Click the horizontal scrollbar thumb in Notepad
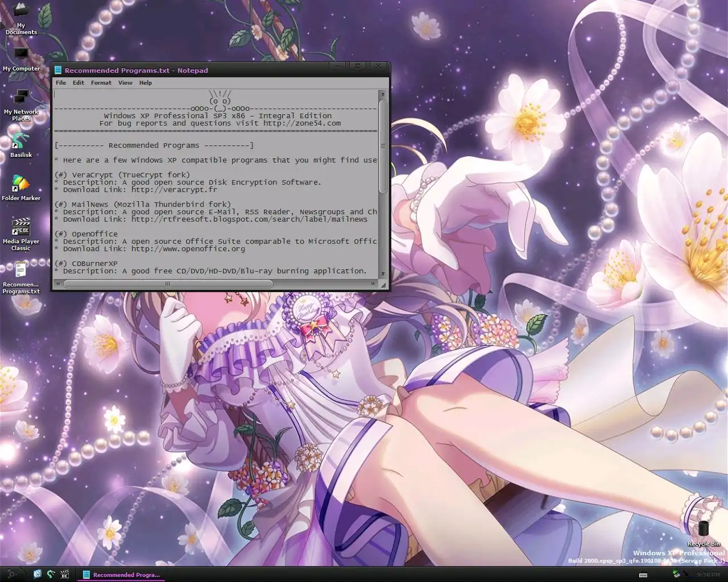 point(168,284)
